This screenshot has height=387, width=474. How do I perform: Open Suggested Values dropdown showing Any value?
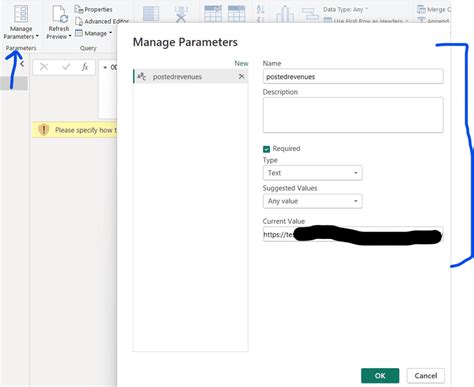(x=312, y=201)
